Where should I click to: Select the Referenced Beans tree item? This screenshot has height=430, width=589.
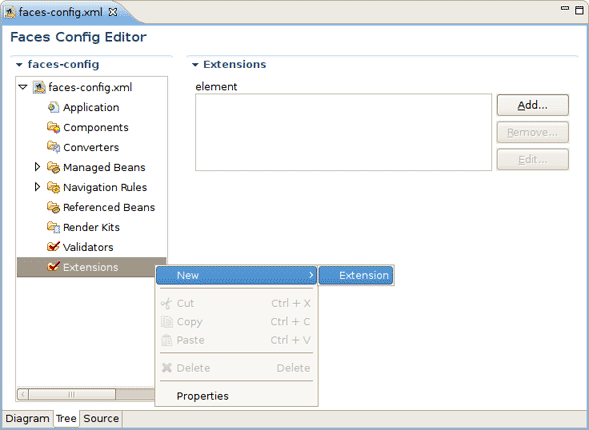point(109,207)
